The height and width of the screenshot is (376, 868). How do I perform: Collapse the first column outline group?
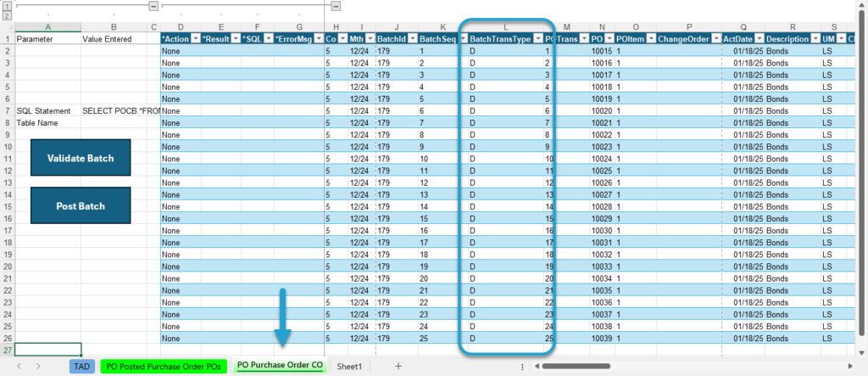153,6
